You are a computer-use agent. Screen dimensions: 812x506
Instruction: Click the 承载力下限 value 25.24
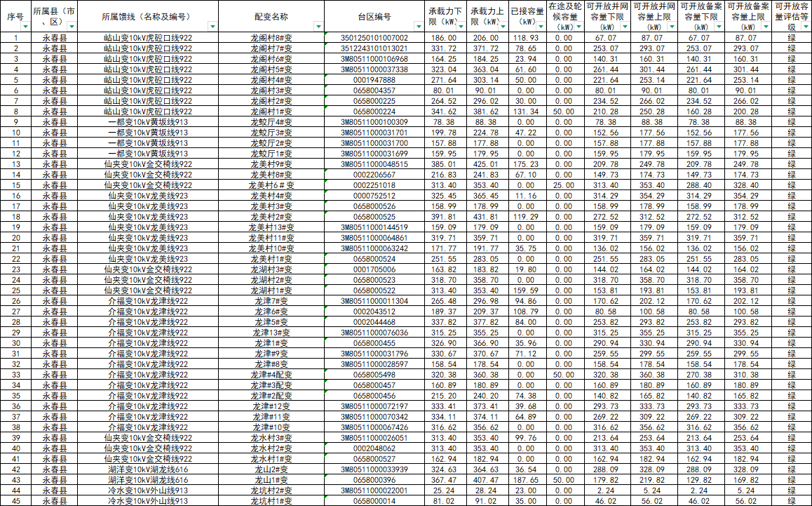[x=445, y=491]
